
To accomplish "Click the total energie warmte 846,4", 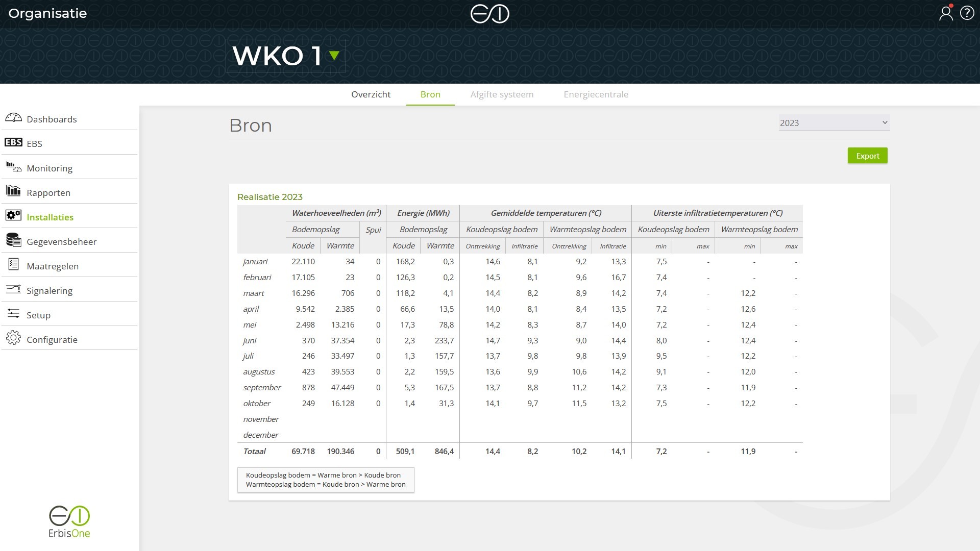I will [444, 452].
